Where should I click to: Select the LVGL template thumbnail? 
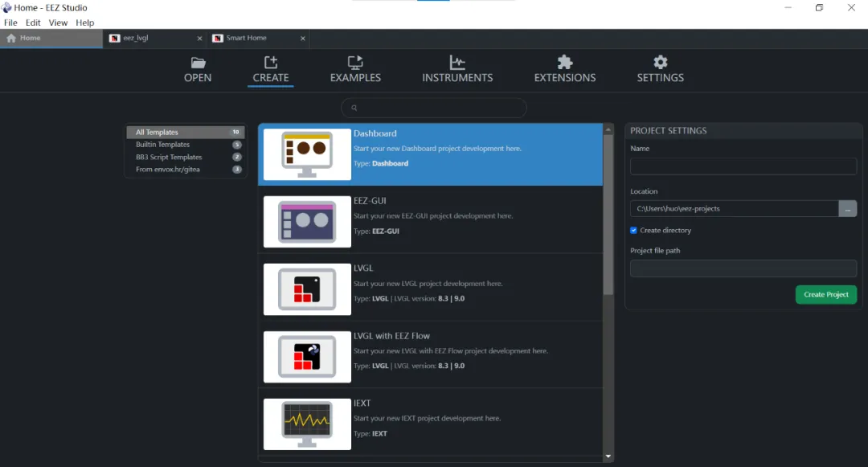[x=307, y=289]
